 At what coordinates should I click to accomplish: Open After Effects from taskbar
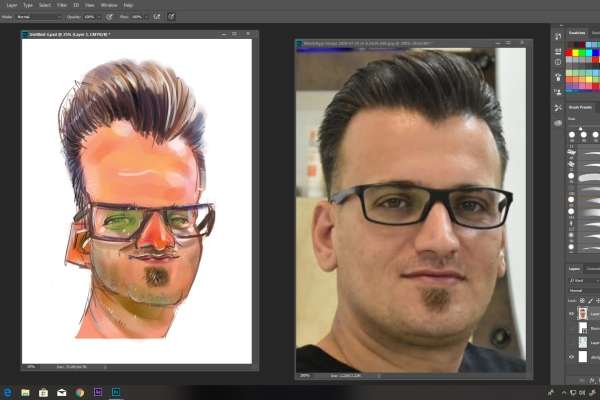point(98,392)
